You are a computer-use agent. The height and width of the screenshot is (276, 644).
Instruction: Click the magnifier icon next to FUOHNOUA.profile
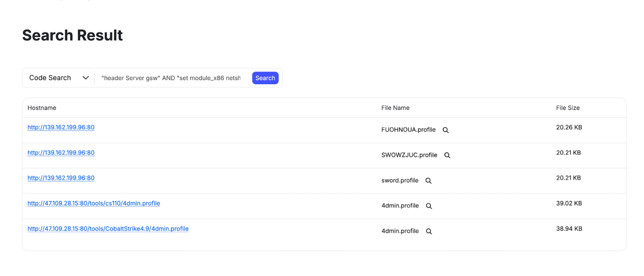[446, 130]
